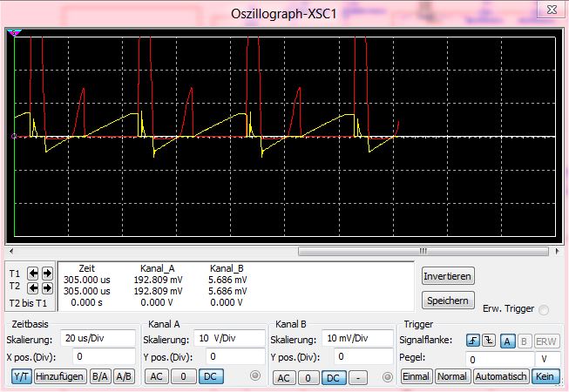Select A/B display mode
The height and width of the screenshot is (392, 569).
(124, 376)
